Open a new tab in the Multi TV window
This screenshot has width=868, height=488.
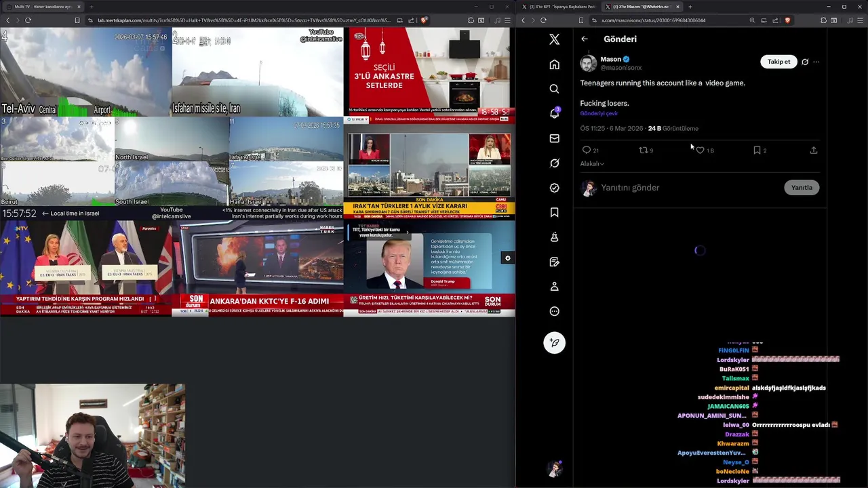(91, 7)
